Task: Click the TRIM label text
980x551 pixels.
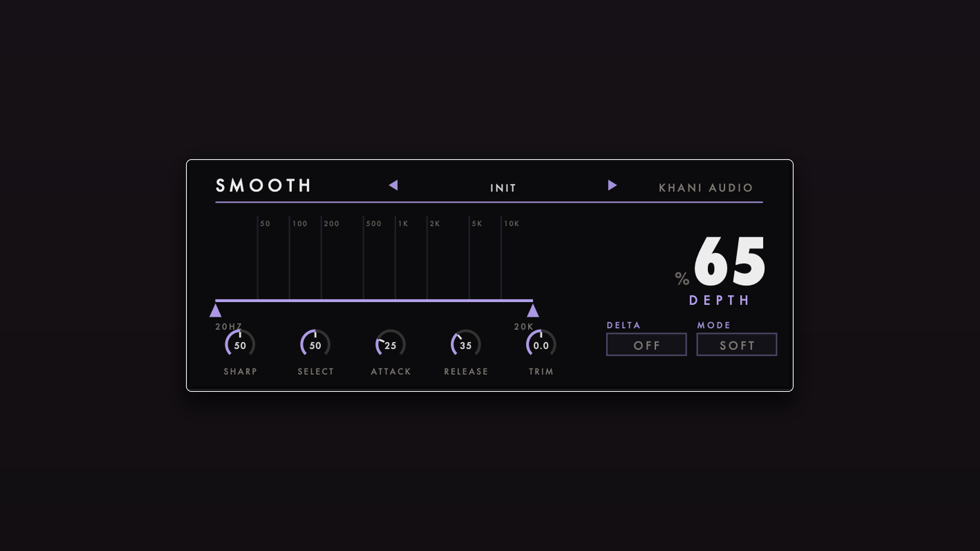Action: pos(541,372)
